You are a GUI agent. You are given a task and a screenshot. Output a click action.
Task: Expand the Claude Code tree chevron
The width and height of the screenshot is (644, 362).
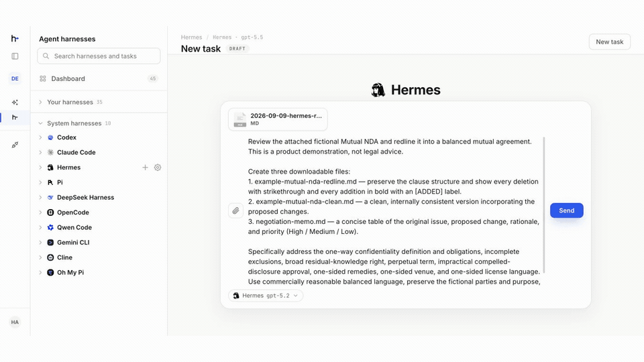point(40,152)
